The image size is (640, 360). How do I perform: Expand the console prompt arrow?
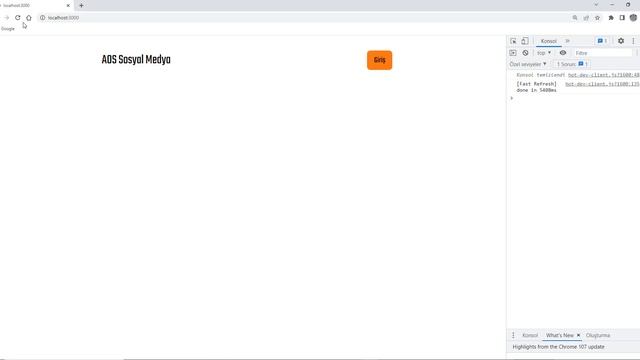512,98
